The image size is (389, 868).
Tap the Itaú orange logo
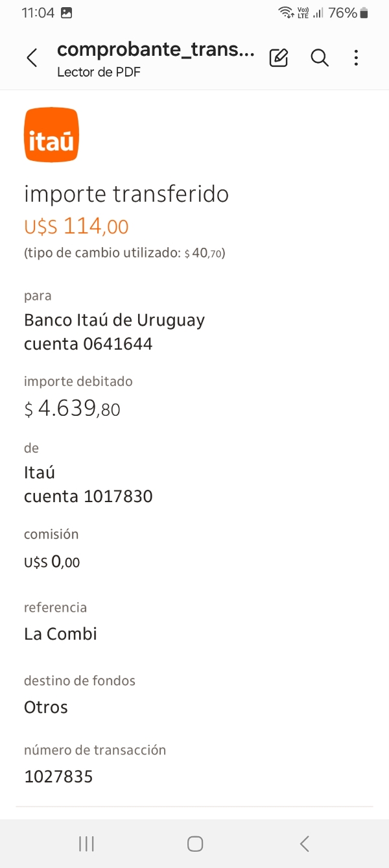coord(52,135)
